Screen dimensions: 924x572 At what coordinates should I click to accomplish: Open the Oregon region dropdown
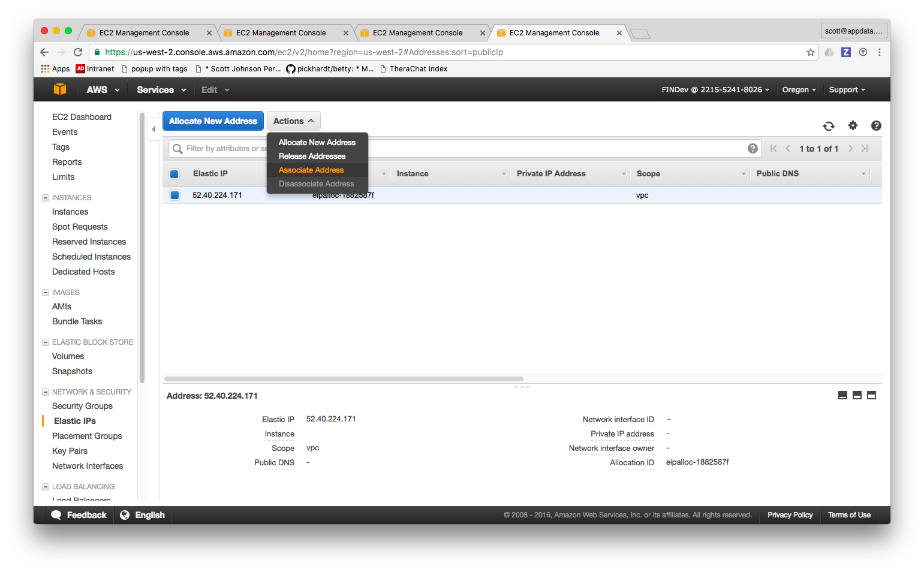coord(799,90)
